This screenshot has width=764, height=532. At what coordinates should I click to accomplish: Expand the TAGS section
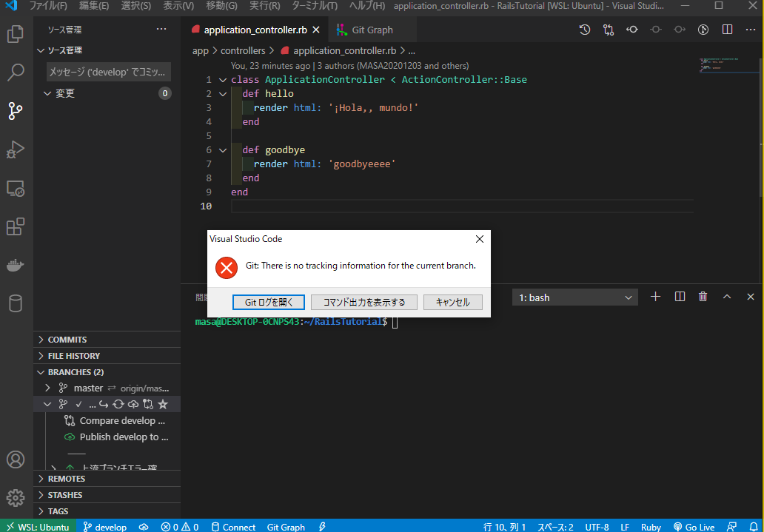(107, 511)
